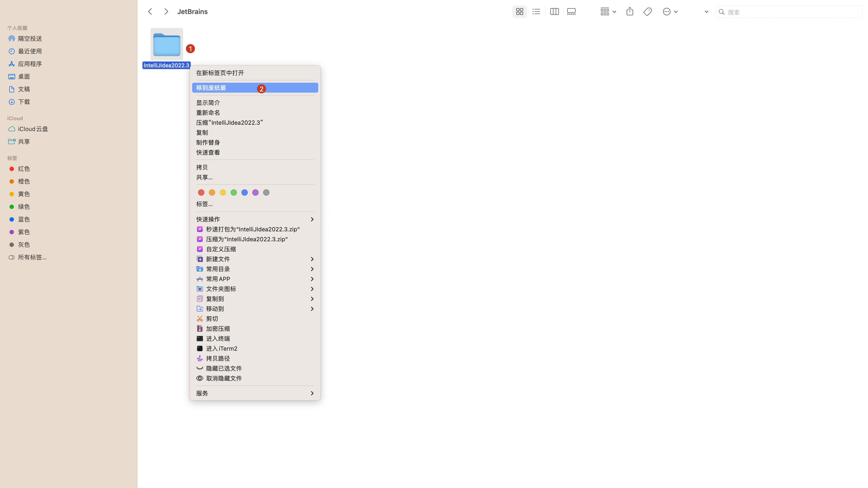The width and height of the screenshot is (868, 488).
Task: Switch to icon grid view
Action: point(520,12)
